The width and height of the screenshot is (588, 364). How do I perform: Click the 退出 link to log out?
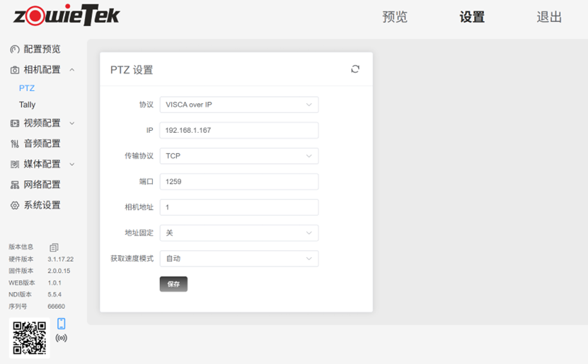click(549, 17)
